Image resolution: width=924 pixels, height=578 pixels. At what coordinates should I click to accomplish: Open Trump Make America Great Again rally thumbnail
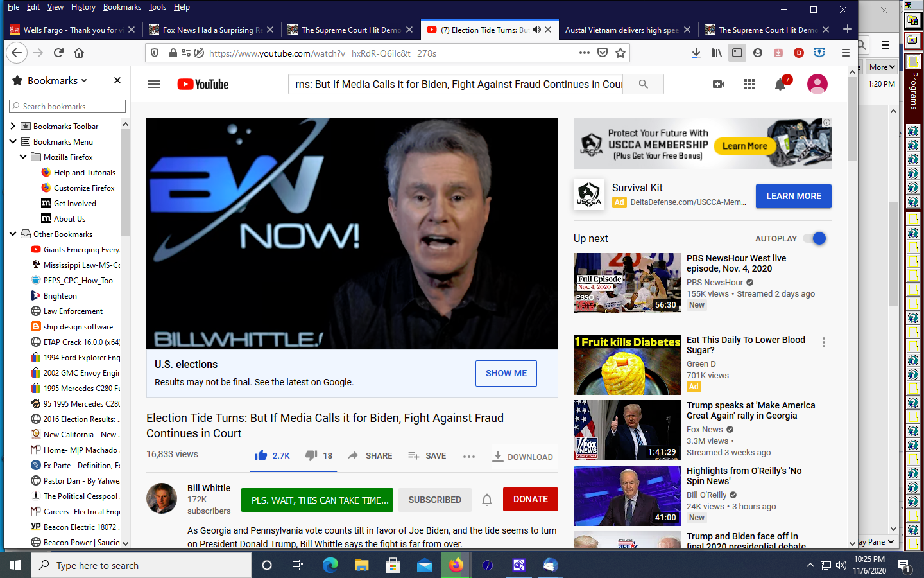pyautogui.click(x=628, y=430)
